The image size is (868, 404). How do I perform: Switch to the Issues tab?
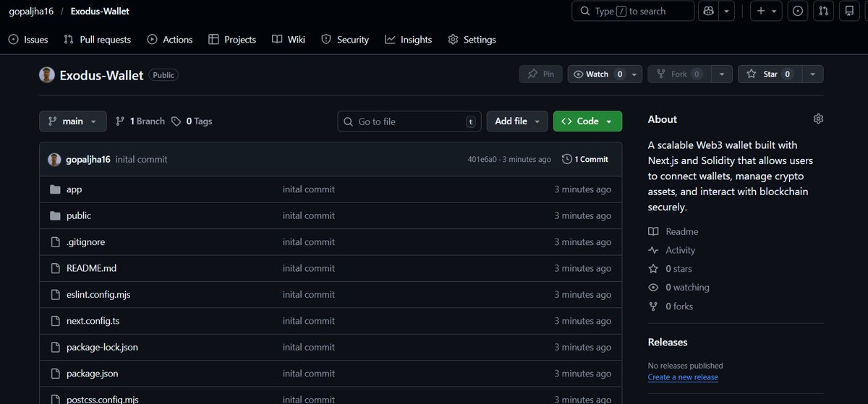coord(28,40)
